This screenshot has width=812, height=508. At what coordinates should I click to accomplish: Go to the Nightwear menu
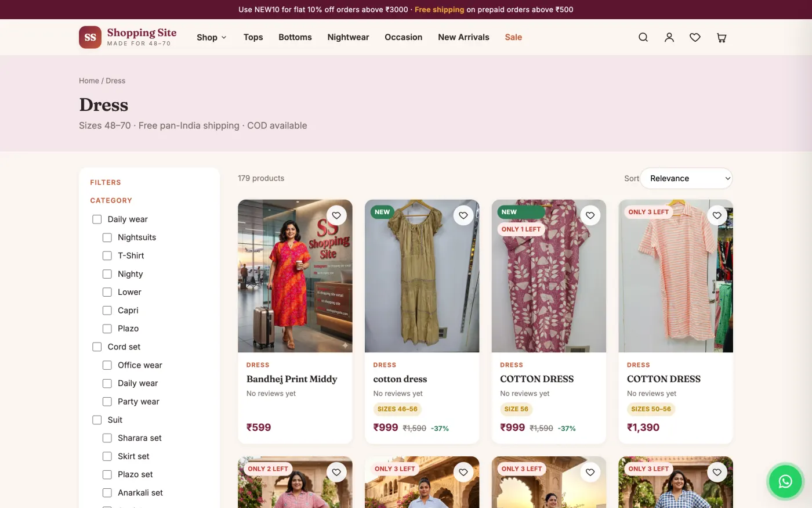pyautogui.click(x=348, y=37)
